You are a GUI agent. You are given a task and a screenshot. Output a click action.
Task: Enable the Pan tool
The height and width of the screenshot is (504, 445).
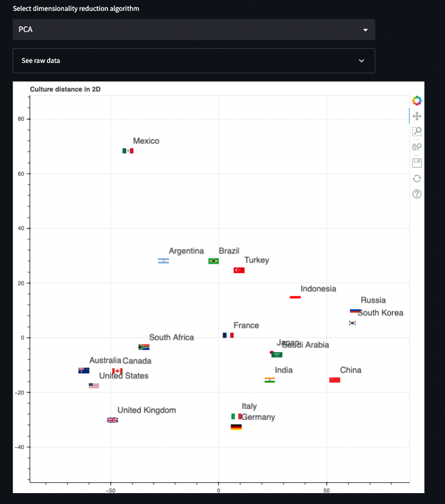tap(416, 116)
